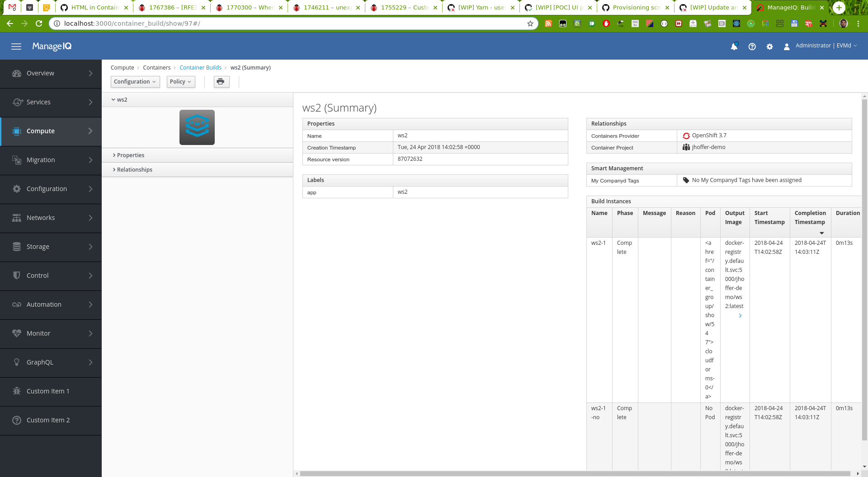
Task: Click the Networks sidebar icon
Action: pos(17,218)
